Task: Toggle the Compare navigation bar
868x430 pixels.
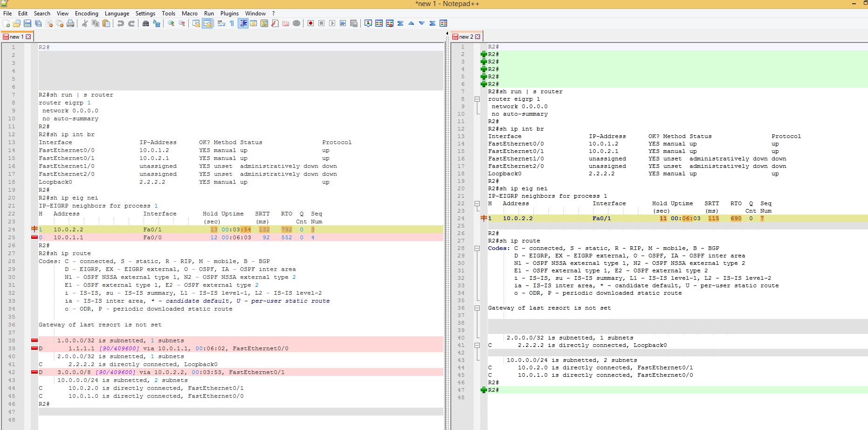Action: pos(443,23)
